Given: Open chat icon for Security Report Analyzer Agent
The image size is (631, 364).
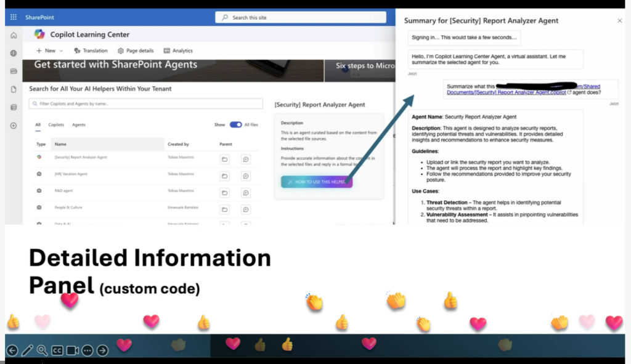Looking at the screenshot, I should 245,160.
